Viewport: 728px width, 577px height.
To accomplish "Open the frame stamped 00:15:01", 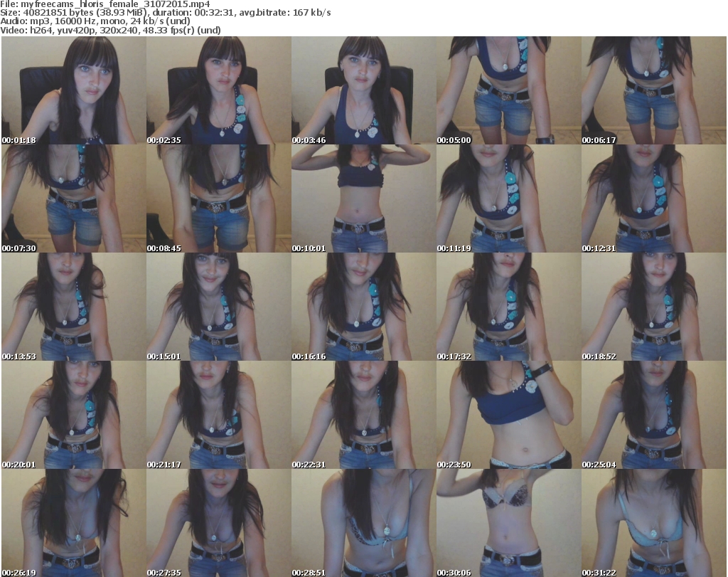I will 219,307.
